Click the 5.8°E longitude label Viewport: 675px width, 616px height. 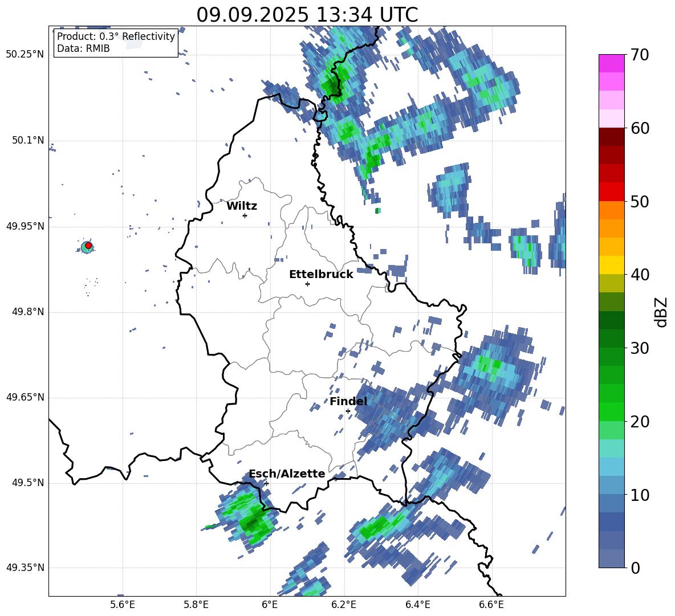[x=196, y=605]
